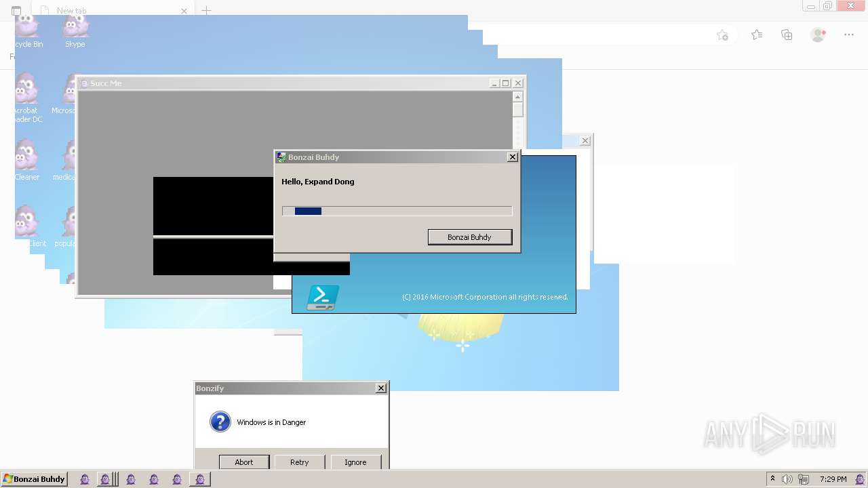Image resolution: width=868 pixels, height=488 pixels.
Task: Click the Show desktop strip
Action: (x=861, y=479)
